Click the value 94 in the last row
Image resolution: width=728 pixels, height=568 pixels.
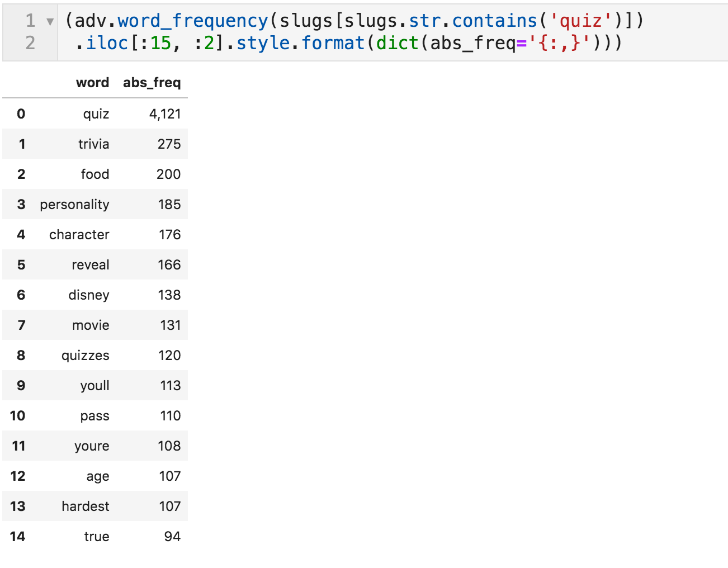[x=172, y=537]
